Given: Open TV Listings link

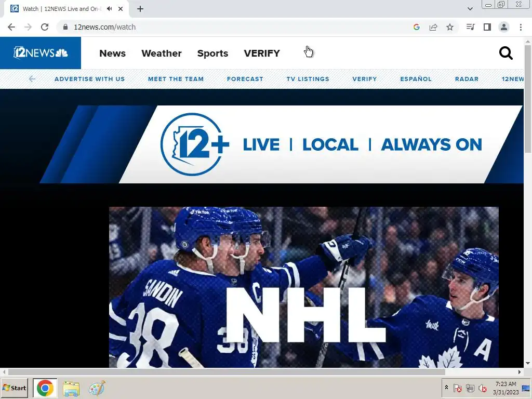Looking at the screenshot, I should pyautogui.click(x=308, y=79).
